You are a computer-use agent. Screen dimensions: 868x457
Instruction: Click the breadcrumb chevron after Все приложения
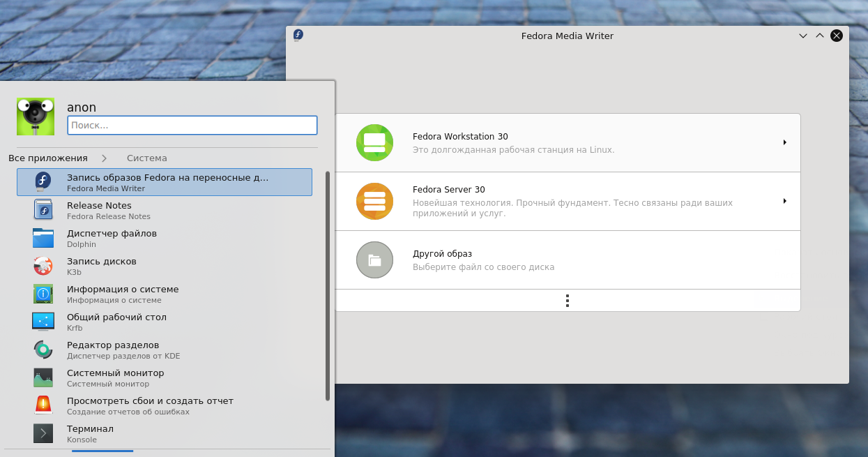click(105, 158)
